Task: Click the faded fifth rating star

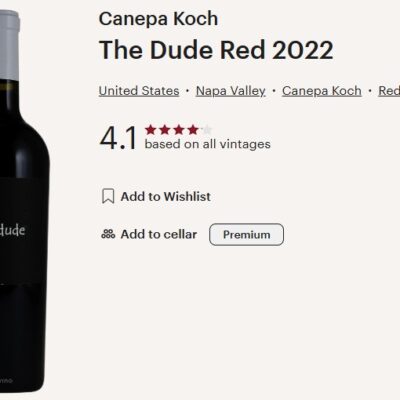Action: click(207, 130)
